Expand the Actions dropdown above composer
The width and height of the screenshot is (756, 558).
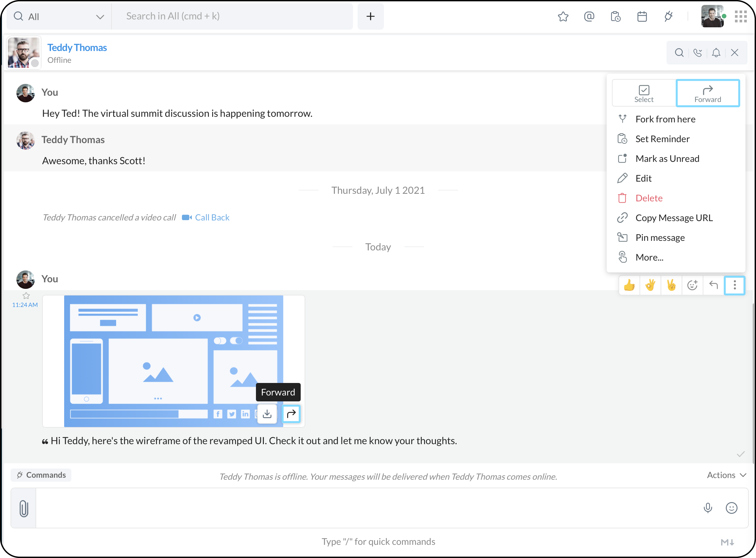tap(726, 475)
